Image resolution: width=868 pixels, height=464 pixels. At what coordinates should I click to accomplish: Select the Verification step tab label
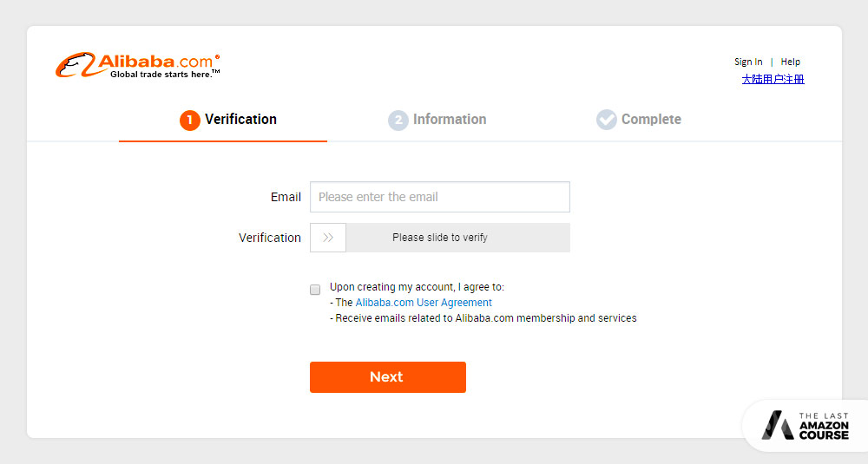(x=240, y=120)
